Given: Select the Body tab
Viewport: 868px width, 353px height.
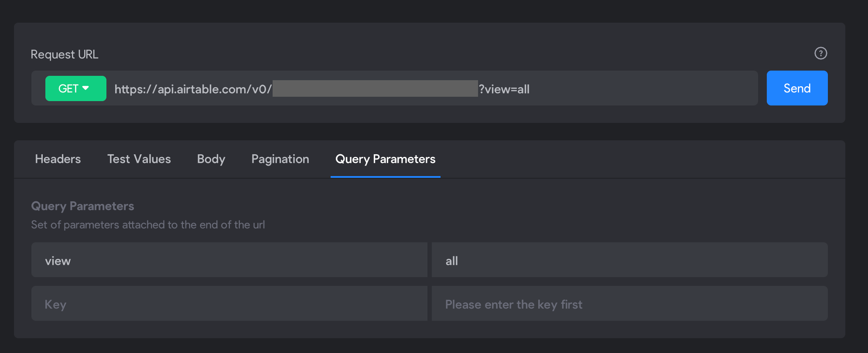Looking at the screenshot, I should pyautogui.click(x=211, y=159).
